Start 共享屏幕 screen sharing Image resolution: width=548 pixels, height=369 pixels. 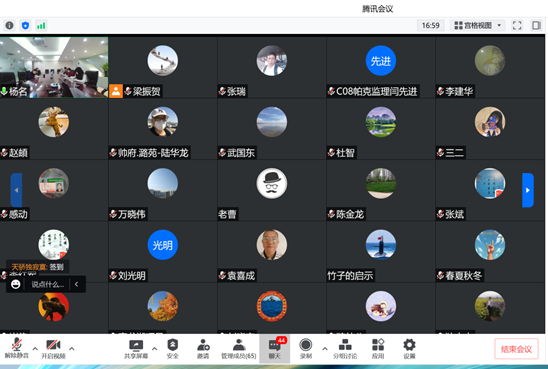pyautogui.click(x=136, y=348)
